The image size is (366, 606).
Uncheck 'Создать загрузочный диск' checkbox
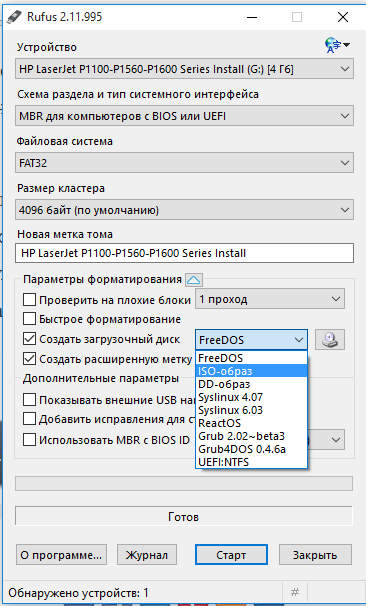[x=29, y=339]
